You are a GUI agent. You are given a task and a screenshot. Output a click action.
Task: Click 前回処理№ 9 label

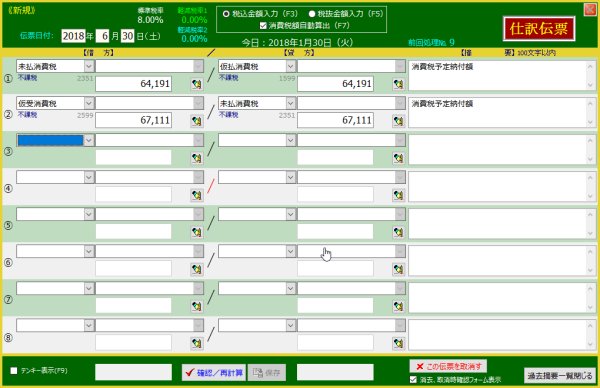(431, 42)
